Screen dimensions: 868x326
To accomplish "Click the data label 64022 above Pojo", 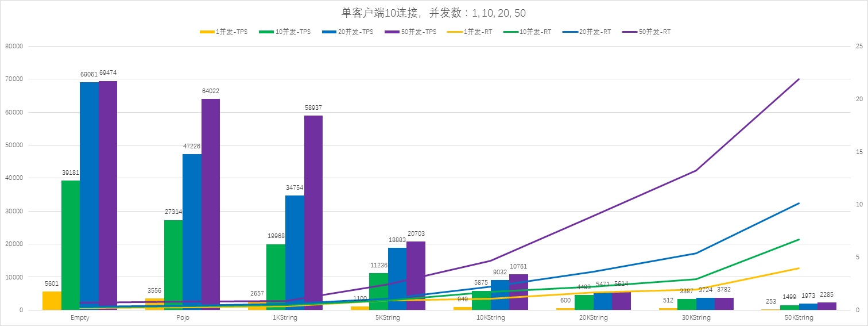I will (210, 91).
